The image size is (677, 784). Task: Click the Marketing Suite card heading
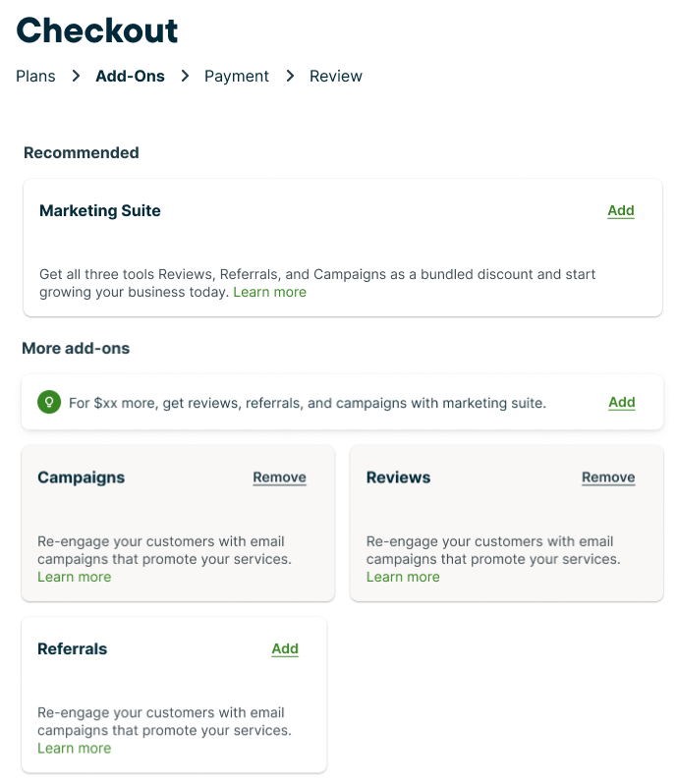click(100, 210)
